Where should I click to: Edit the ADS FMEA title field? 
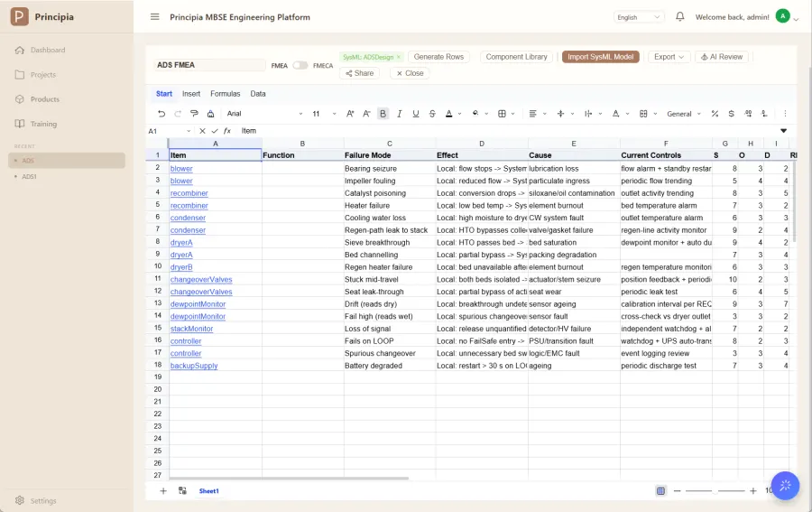pyautogui.click(x=209, y=65)
